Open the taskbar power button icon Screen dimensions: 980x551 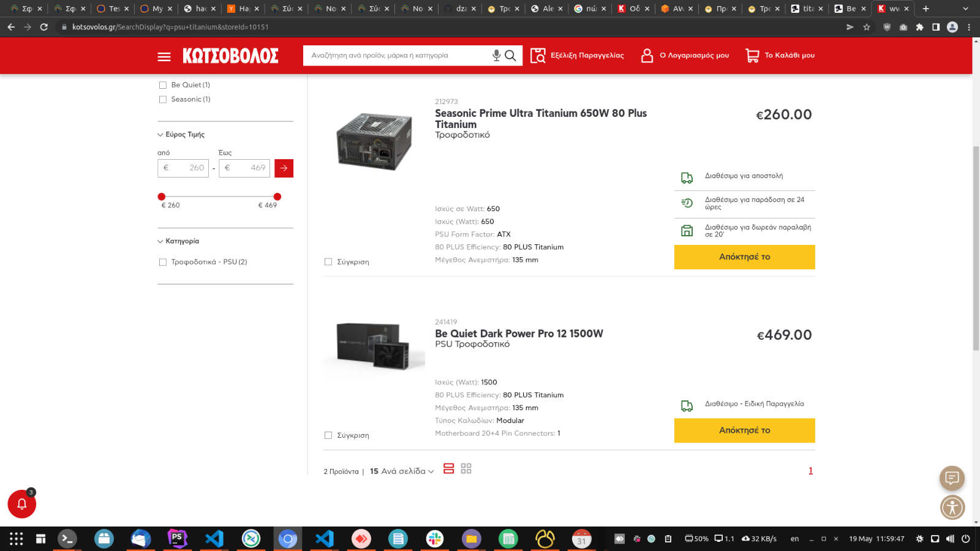[965, 539]
